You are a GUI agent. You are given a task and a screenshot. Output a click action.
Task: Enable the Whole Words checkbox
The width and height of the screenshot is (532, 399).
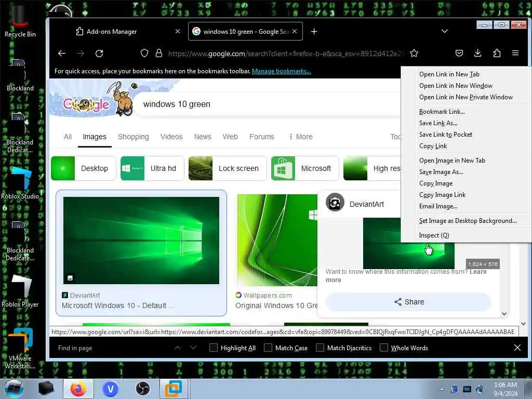(384, 348)
